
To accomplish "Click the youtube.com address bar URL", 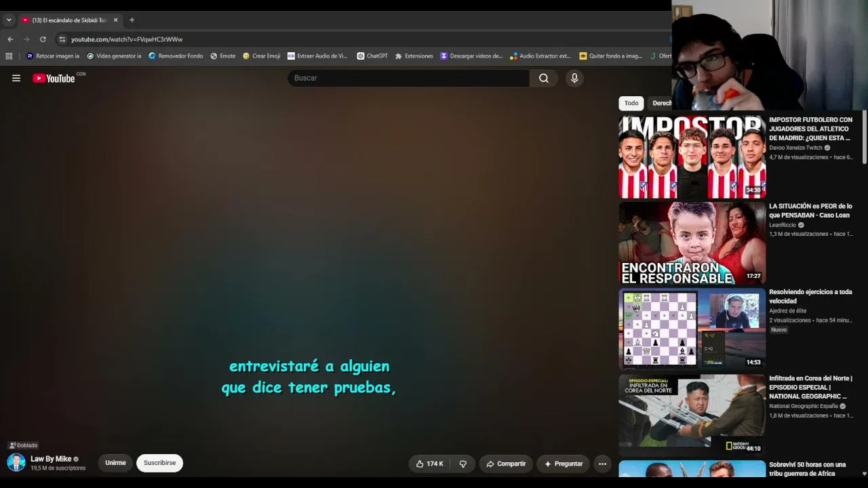I will pyautogui.click(x=127, y=39).
